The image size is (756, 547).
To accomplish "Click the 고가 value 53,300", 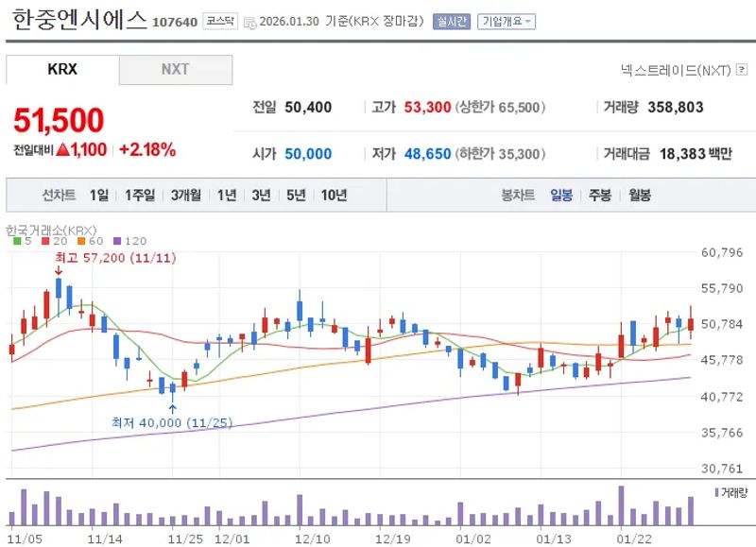I will pyautogui.click(x=427, y=107).
